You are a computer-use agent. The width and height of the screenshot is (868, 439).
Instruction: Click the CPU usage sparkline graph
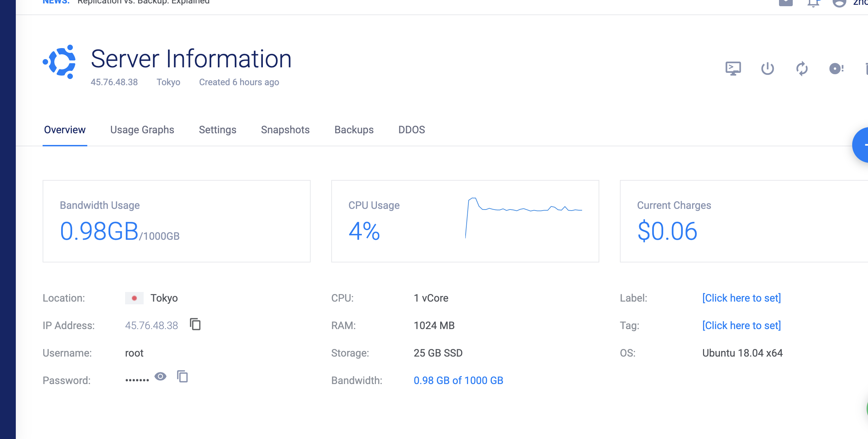point(523,217)
